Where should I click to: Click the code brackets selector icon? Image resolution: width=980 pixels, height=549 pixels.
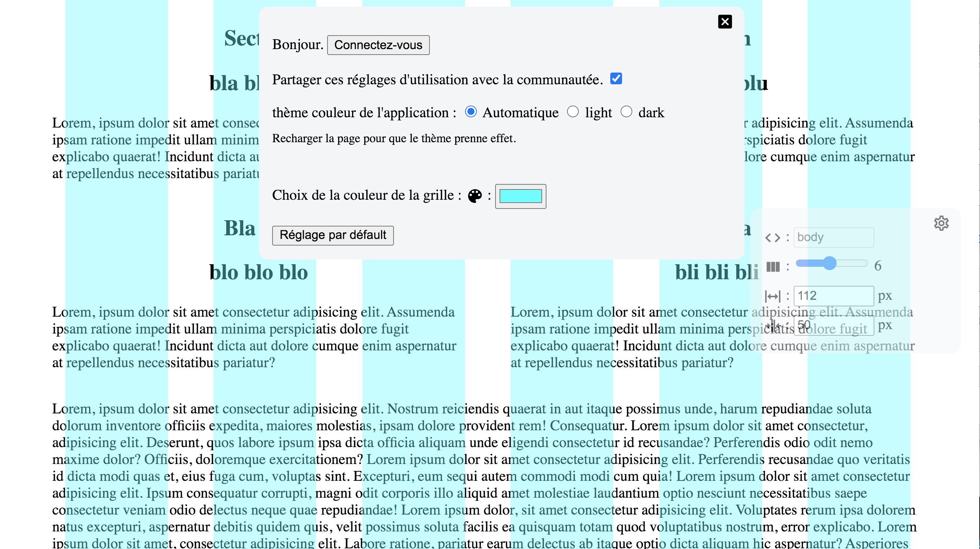click(x=772, y=238)
